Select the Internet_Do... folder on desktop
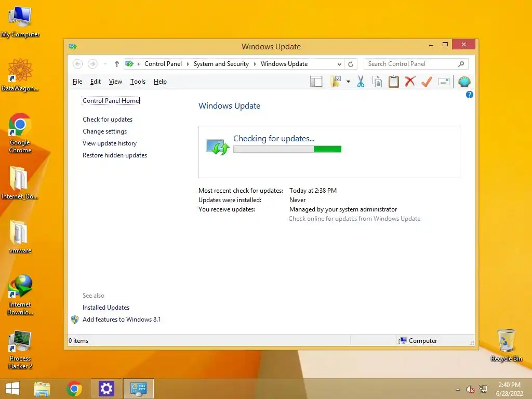Screen dimensions: 532x399 19,182
